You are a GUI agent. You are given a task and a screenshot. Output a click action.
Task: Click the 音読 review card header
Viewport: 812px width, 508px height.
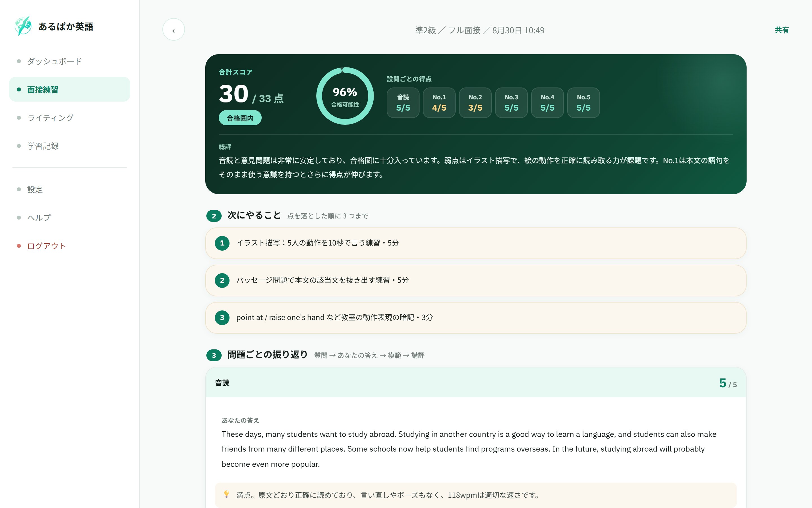coord(476,383)
